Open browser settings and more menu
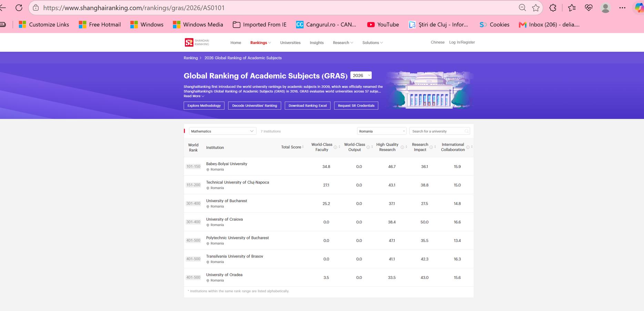This screenshot has height=311, width=644. [622, 8]
